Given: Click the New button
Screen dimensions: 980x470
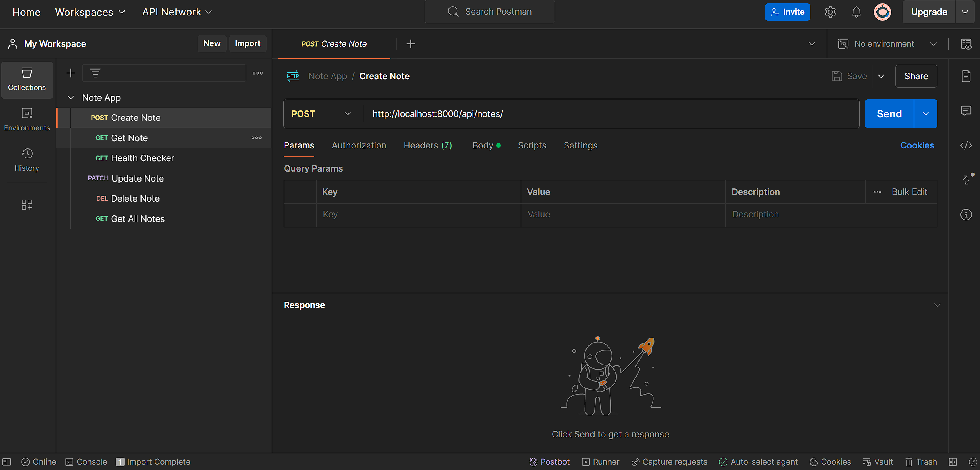Looking at the screenshot, I should [212, 43].
